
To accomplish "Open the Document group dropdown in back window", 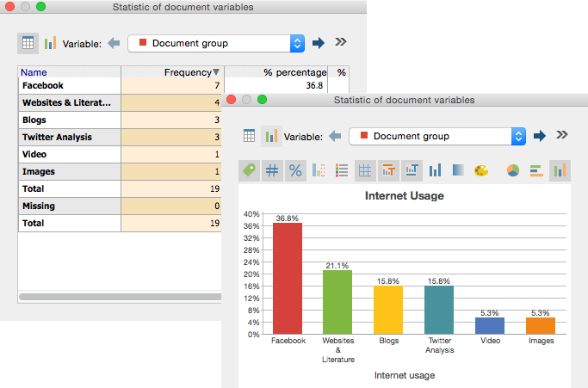I will click(216, 44).
